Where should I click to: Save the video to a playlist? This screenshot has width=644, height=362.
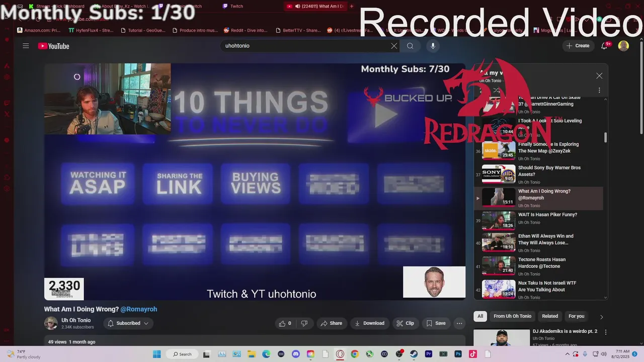436,323
